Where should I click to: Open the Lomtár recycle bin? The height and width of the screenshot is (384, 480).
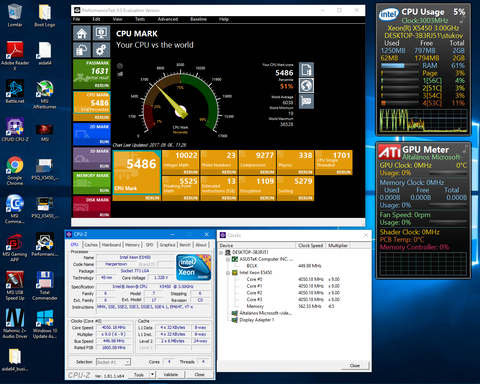point(15,15)
